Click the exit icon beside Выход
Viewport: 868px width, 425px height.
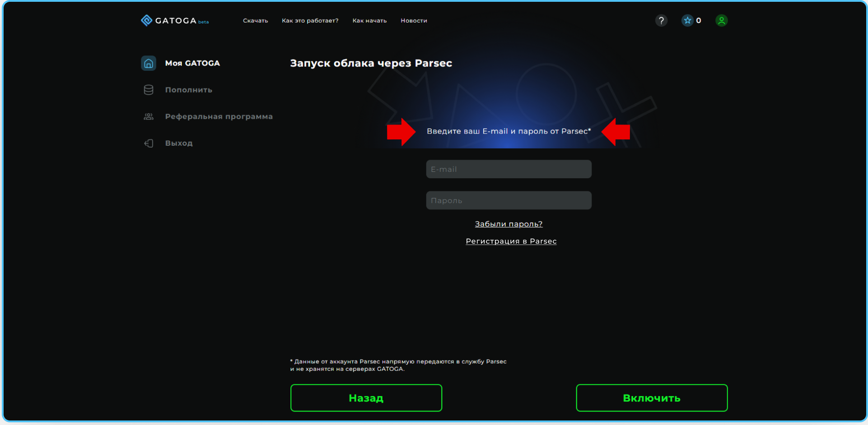point(149,143)
